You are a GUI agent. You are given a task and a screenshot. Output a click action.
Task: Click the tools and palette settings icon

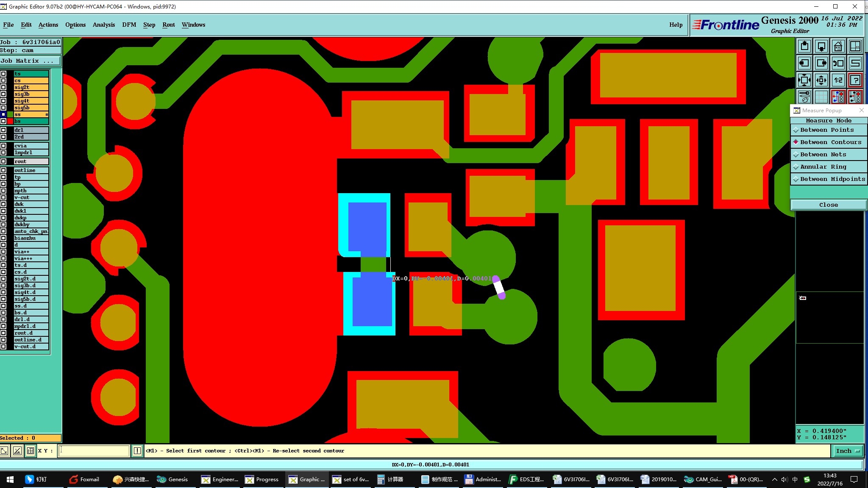coord(804,97)
